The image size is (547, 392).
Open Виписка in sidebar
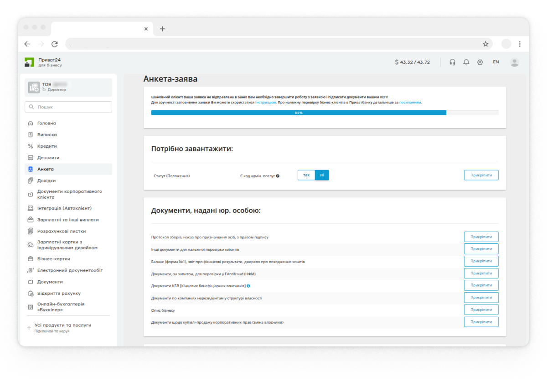[47, 134]
